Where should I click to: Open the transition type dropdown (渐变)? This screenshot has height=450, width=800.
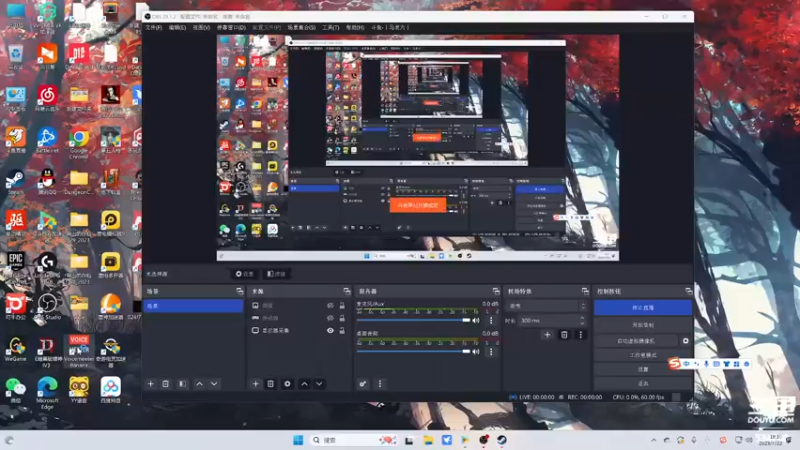tap(547, 306)
